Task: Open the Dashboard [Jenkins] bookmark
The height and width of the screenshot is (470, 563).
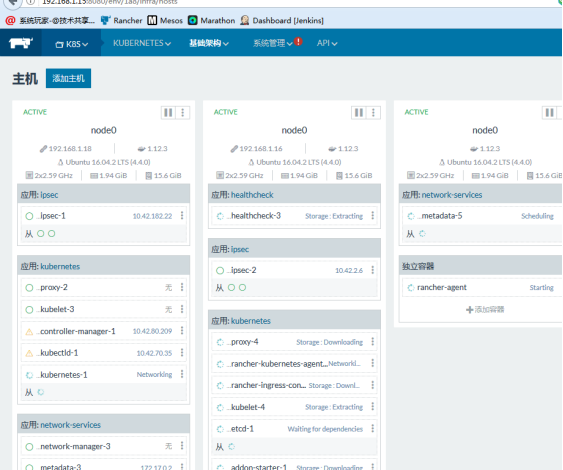Action: [282, 20]
